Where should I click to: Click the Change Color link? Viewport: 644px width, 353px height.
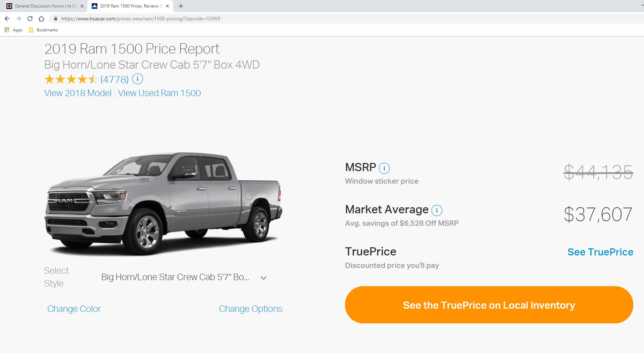(x=74, y=309)
